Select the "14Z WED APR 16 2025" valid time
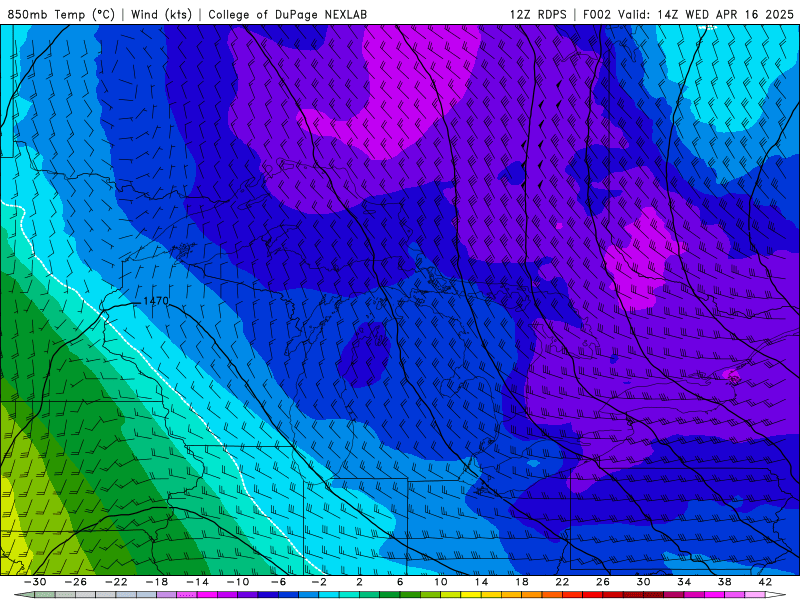This screenshot has width=800, height=600. [x=726, y=14]
